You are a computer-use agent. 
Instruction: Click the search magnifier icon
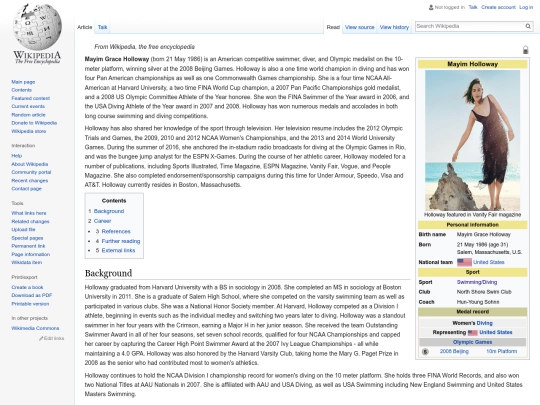528,26
